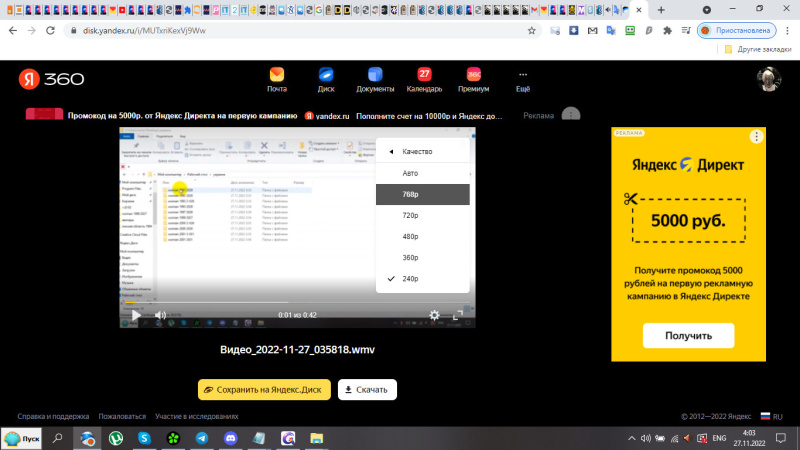Enter fullscreen mode in video player
This screenshot has width=800, height=450.
click(x=459, y=315)
